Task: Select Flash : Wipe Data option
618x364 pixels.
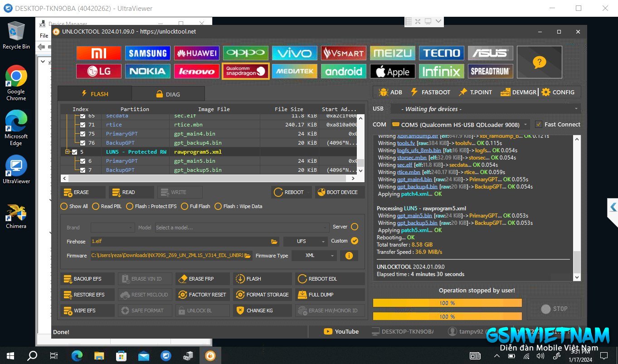Action: coord(218,206)
